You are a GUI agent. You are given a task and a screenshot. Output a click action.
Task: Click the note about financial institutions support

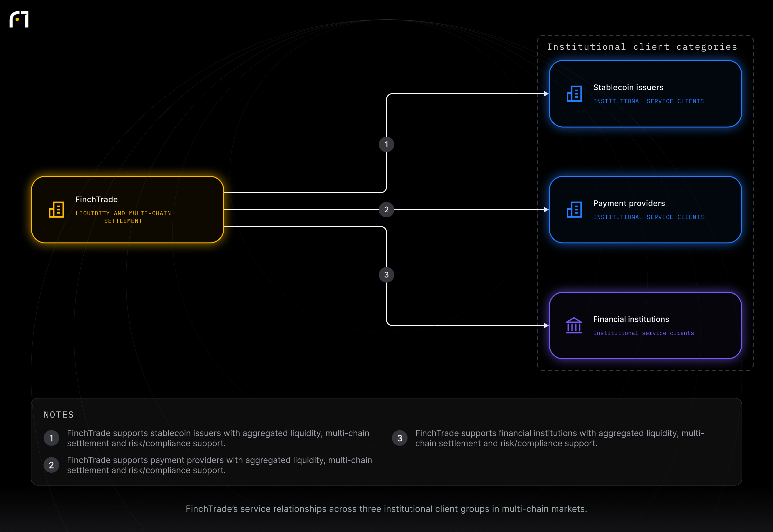coord(559,438)
